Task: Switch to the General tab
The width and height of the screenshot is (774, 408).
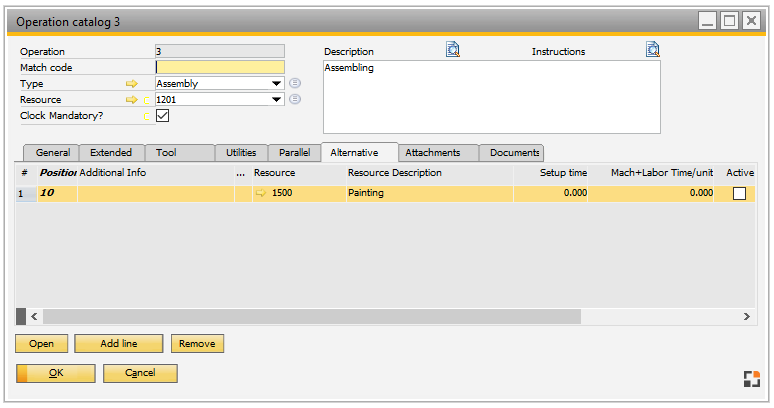Action: (x=52, y=153)
